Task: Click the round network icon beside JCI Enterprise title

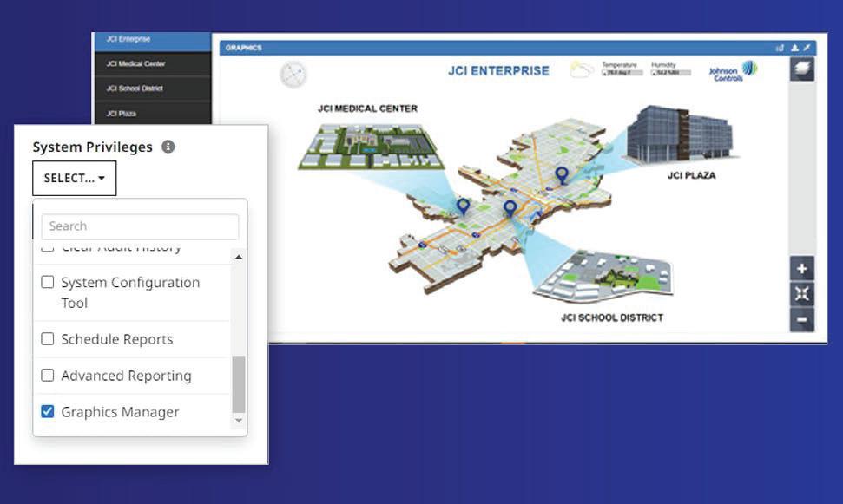Action: coord(293,74)
